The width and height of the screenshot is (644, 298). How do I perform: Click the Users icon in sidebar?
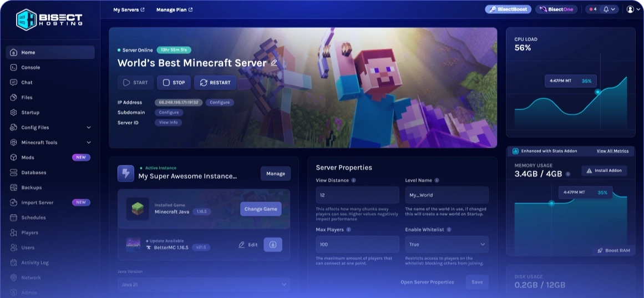[13, 248]
